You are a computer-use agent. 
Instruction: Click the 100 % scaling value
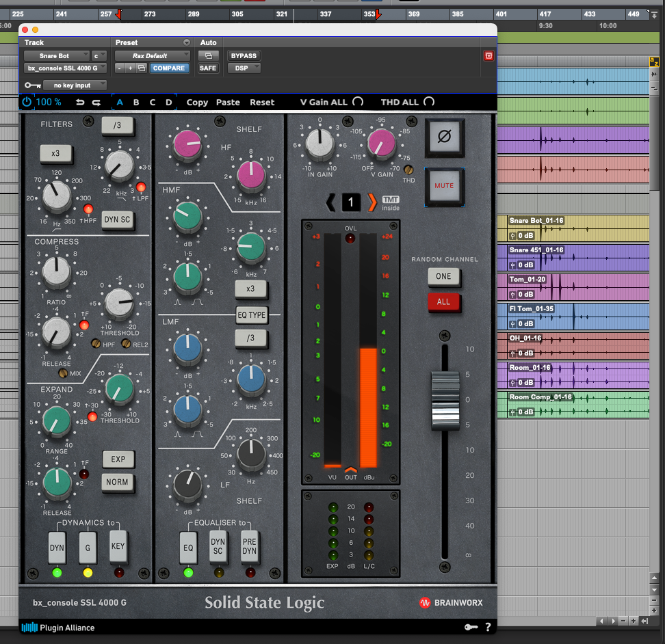[x=49, y=102]
